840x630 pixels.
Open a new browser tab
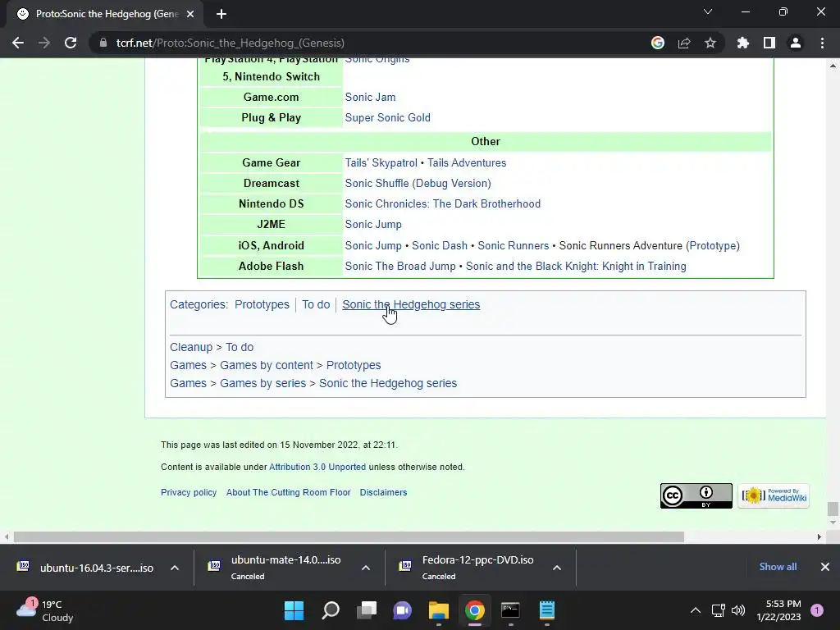coord(221,14)
